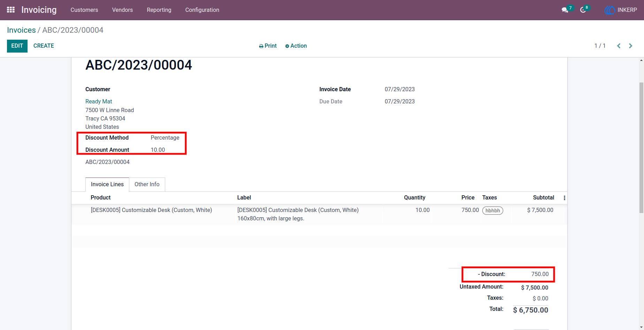This screenshot has width=644, height=330.
Task: Open the Print dropdown
Action: (268, 46)
